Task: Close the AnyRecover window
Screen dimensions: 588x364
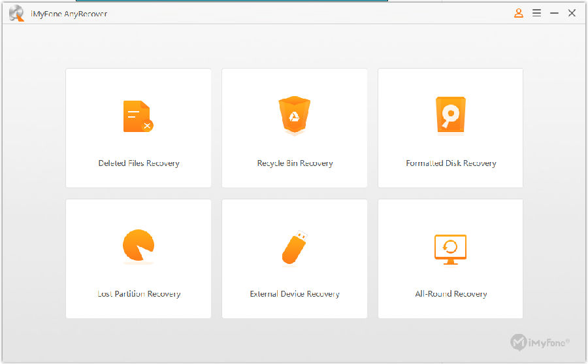Action: click(572, 13)
